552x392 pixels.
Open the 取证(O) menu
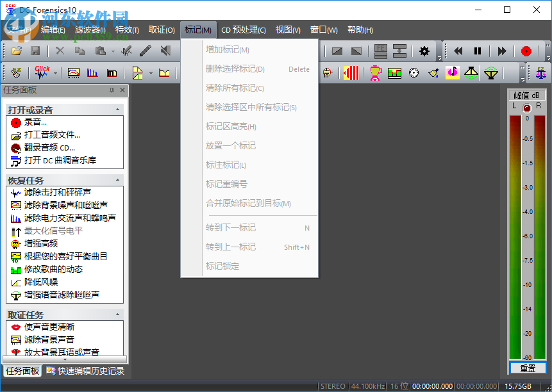(162, 30)
